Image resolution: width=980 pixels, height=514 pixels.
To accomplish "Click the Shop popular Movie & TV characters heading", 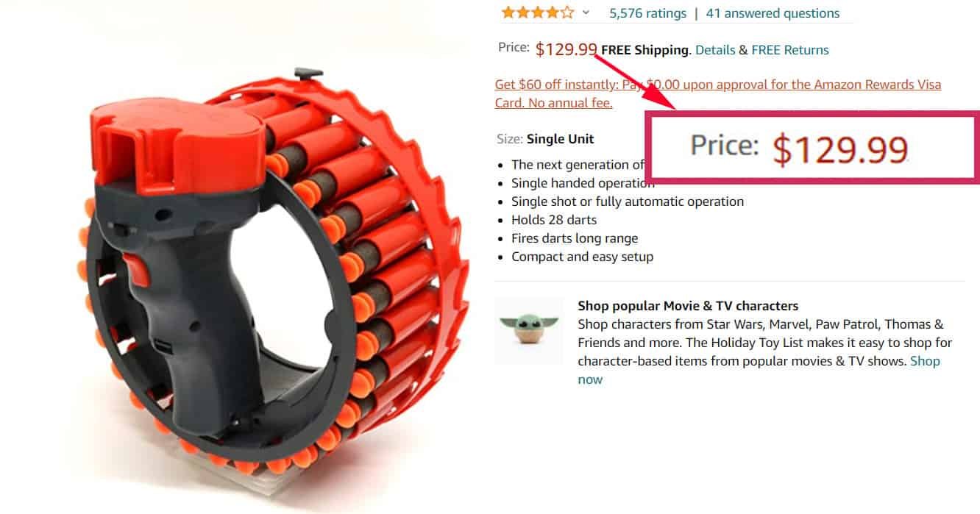I will [x=688, y=306].
